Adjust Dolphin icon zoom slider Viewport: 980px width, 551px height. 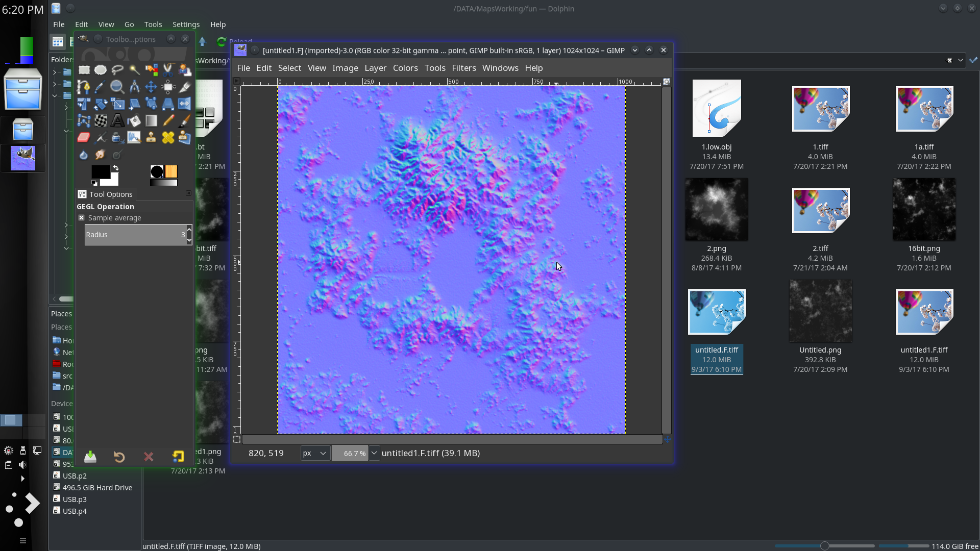pyautogui.click(x=824, y=546)
